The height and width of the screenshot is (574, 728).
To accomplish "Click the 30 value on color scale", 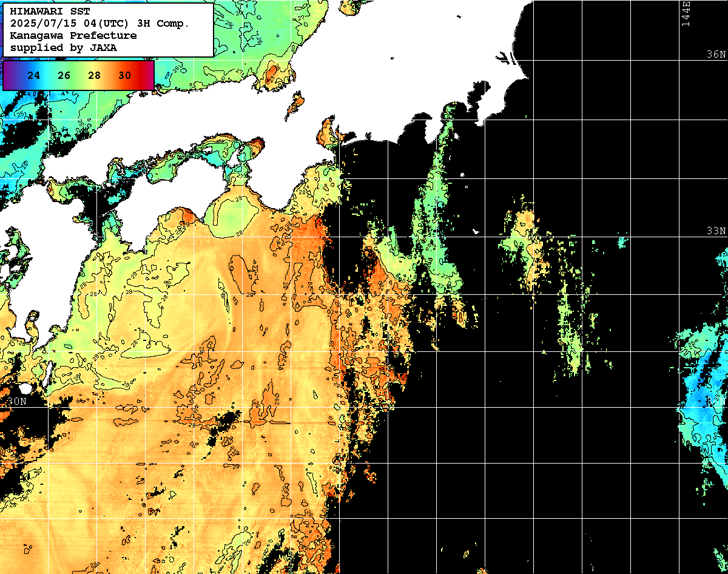I will (124, 76).
